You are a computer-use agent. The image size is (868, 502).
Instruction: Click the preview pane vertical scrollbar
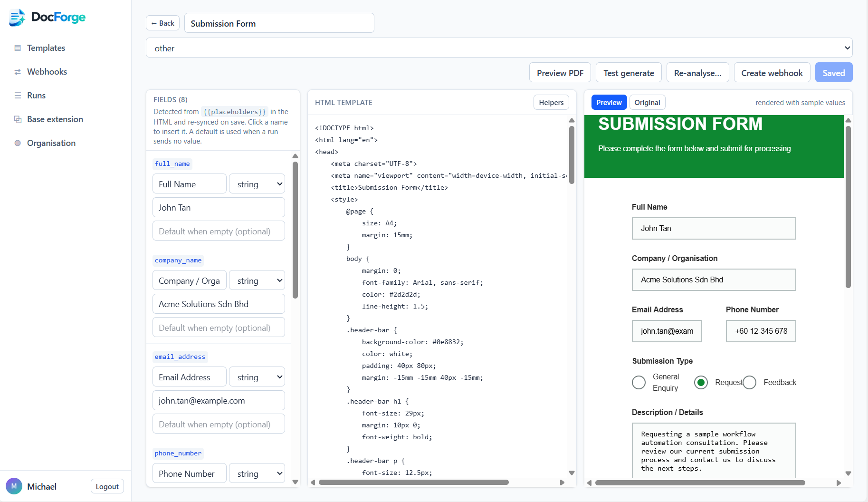pyautogui.click(x=848, y=207)
